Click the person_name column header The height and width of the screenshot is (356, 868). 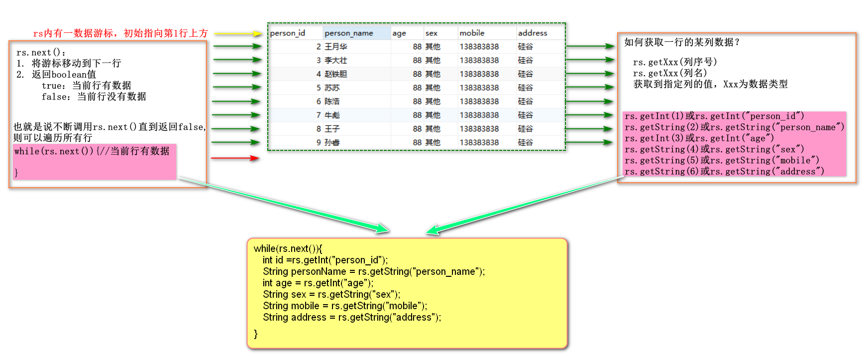pos(356,33)
